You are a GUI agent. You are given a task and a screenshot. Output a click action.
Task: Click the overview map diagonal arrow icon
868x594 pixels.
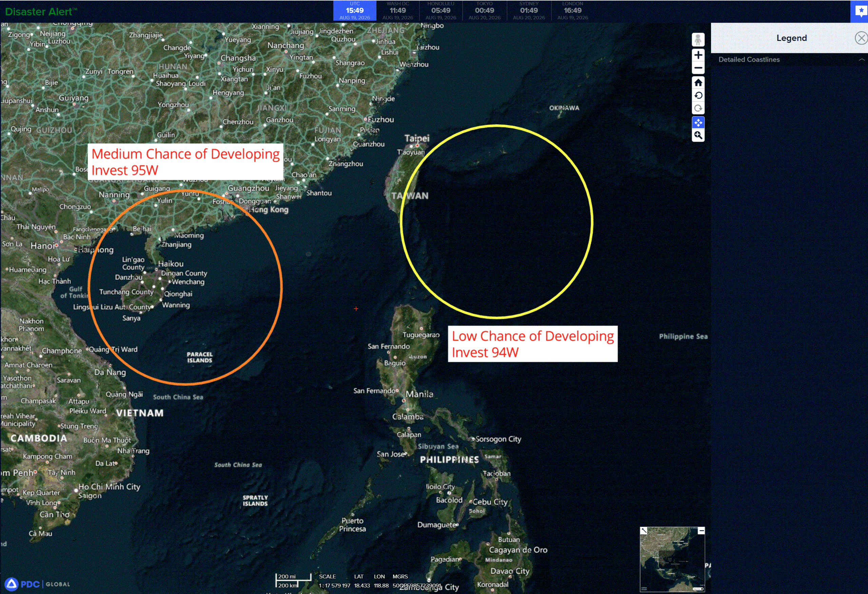click(644, 531)
